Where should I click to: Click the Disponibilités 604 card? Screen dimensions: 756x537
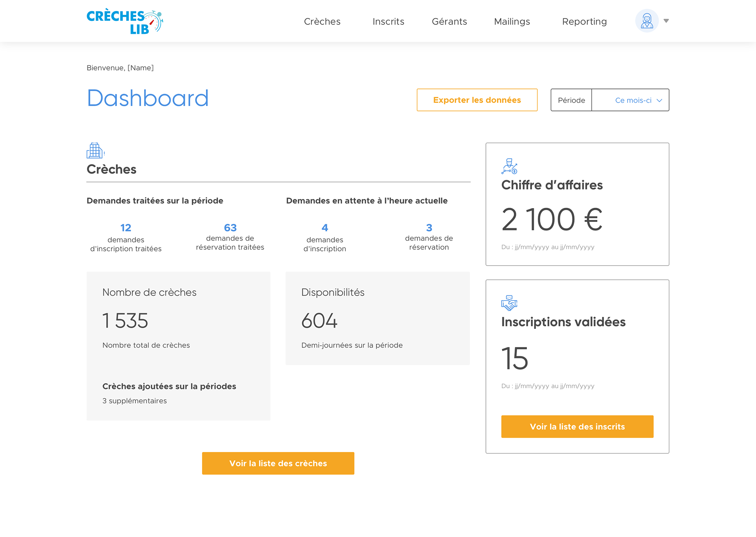pyautogui.click(x=378, y=318)
